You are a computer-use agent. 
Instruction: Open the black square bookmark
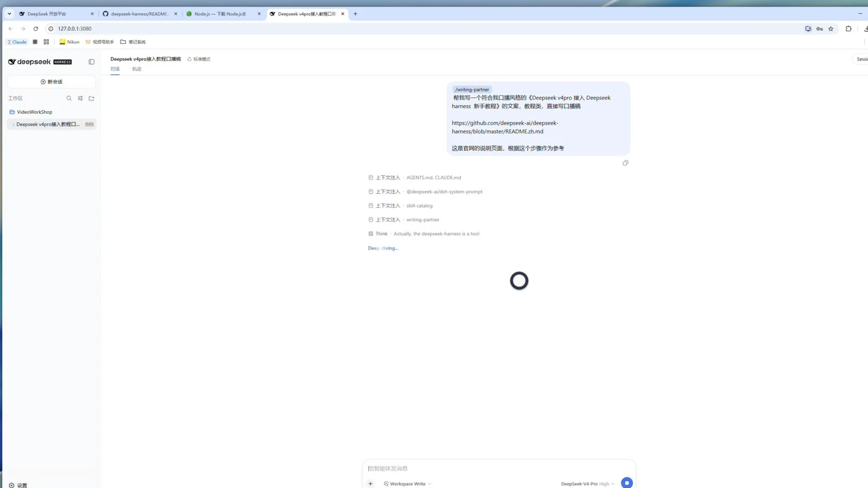click(35, 42)
